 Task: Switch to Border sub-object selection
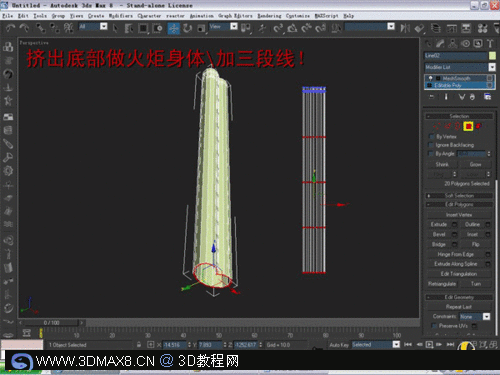(x=458, y=126)
